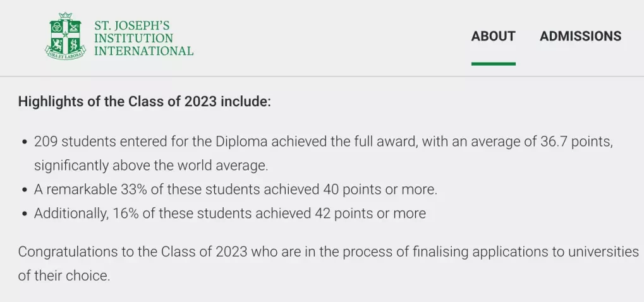Click the St. Joseph's school crest logo
This screenshot has width=644, height=302.
coord(65,36)
